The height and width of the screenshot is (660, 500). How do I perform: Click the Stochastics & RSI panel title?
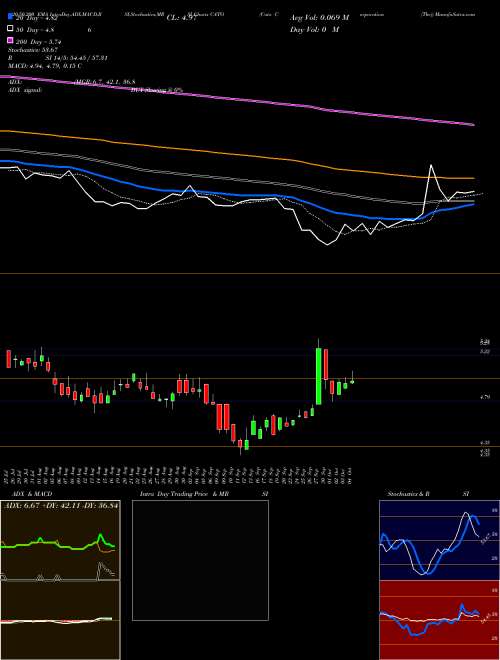pyautogui.click(x=428, y=494)
